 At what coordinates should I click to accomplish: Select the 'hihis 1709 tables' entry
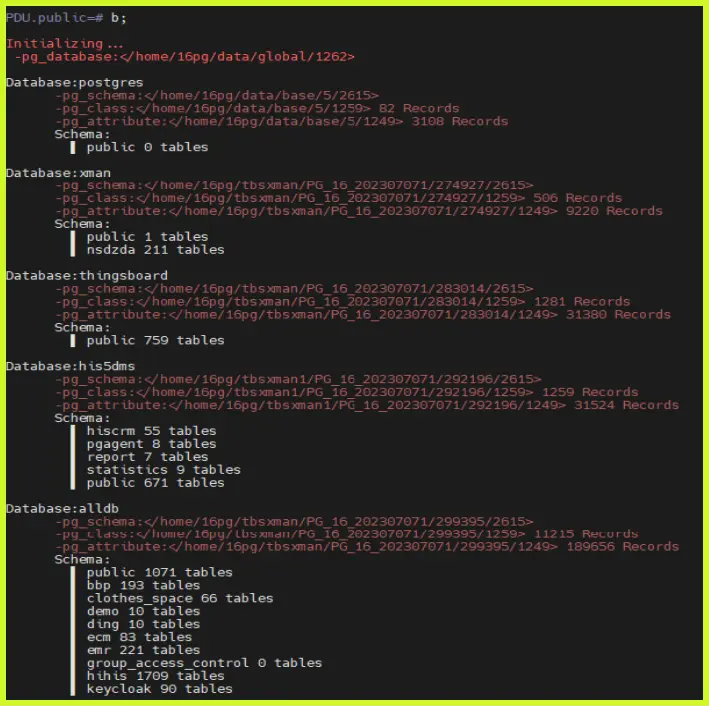pos(156,676)
